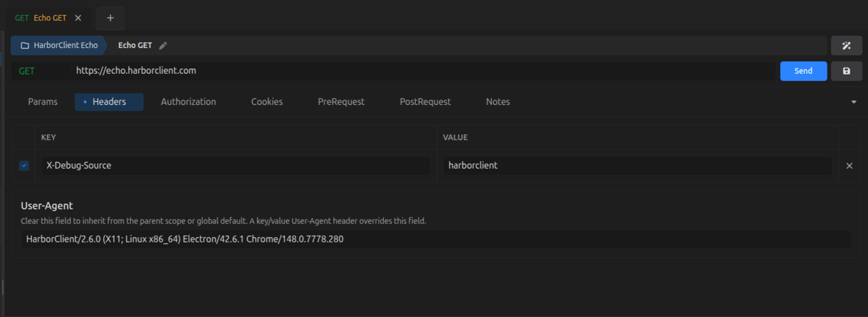Click the User-Agent input field
Image resolution: width=868 pixels, height=317 pixels.
pyautogui.click(x=435, y=239)
